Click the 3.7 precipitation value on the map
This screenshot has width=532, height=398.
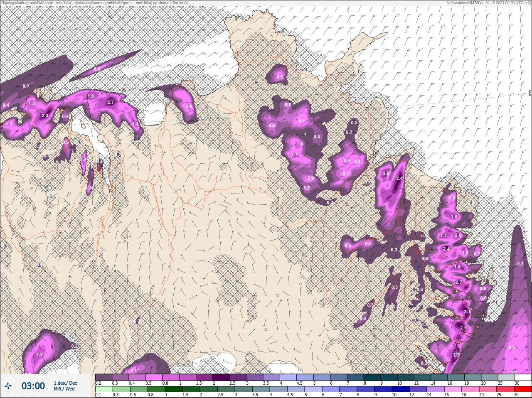click(456, 355)
